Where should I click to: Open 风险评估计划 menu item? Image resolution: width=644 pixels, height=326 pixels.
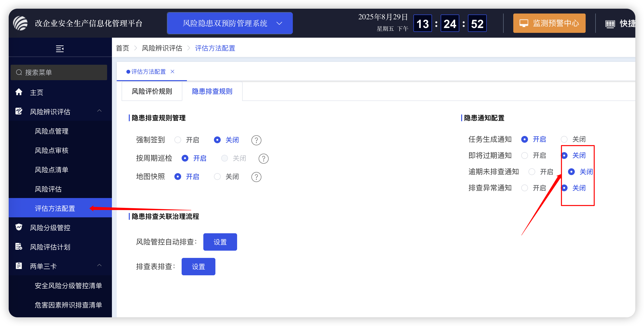coord(60,247)
